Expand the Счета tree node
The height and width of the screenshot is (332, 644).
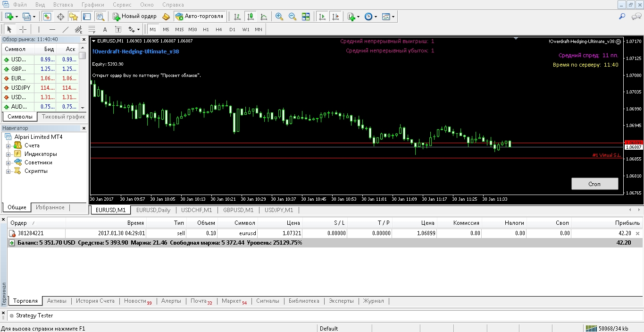pos(8,145)
